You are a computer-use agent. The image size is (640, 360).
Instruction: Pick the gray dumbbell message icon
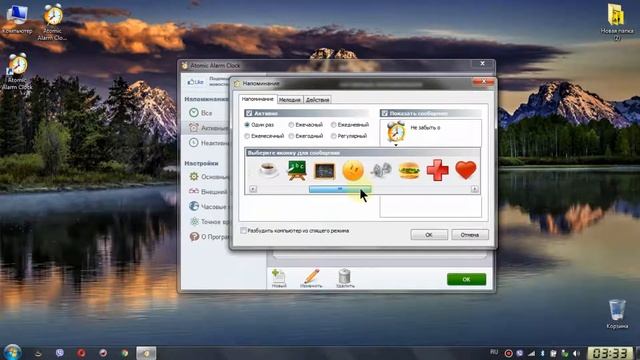pos(381,170)
